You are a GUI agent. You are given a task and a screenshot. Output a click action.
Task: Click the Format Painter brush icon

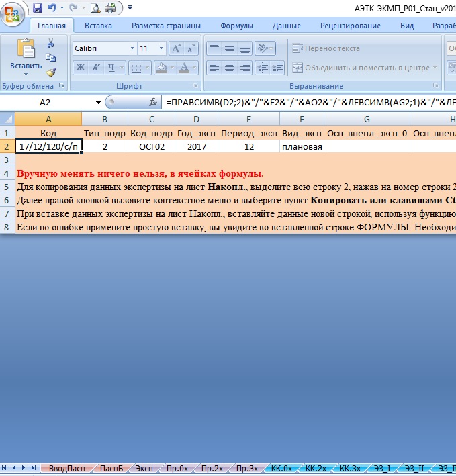(51, 72)
